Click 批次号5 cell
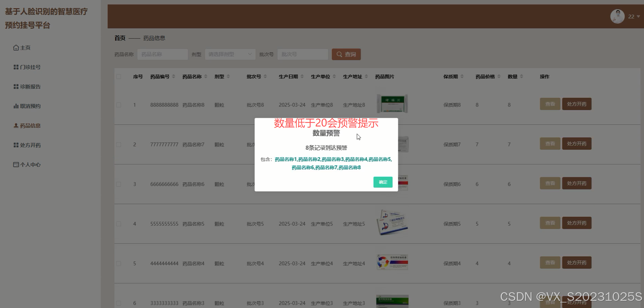644x308 pixels. pos(255,224)
